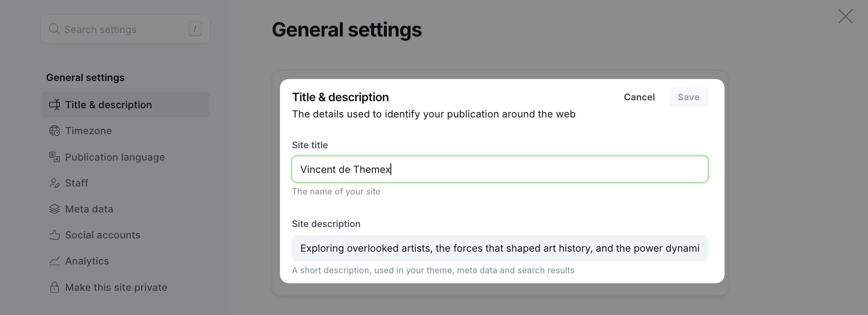This screenshot has height=315, width=868.
Task: Click the search magnifying glass icon
Action: pyautogui.click(x=54, y=29)
